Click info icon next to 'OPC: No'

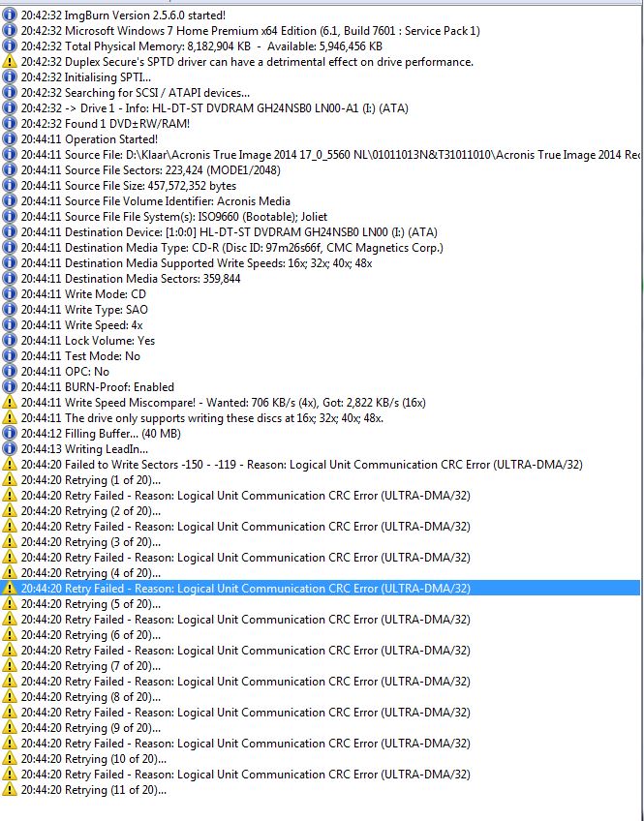pos(10,371)
